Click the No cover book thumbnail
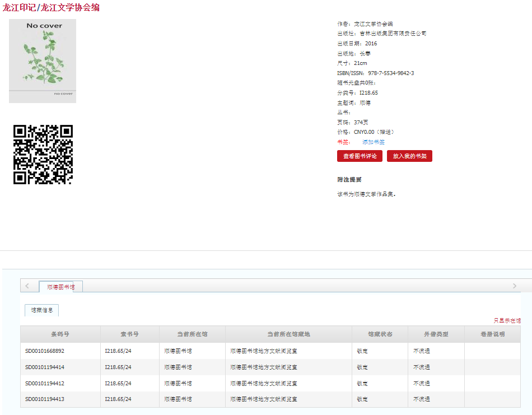 pyautogui.click(x=43, y=60)
